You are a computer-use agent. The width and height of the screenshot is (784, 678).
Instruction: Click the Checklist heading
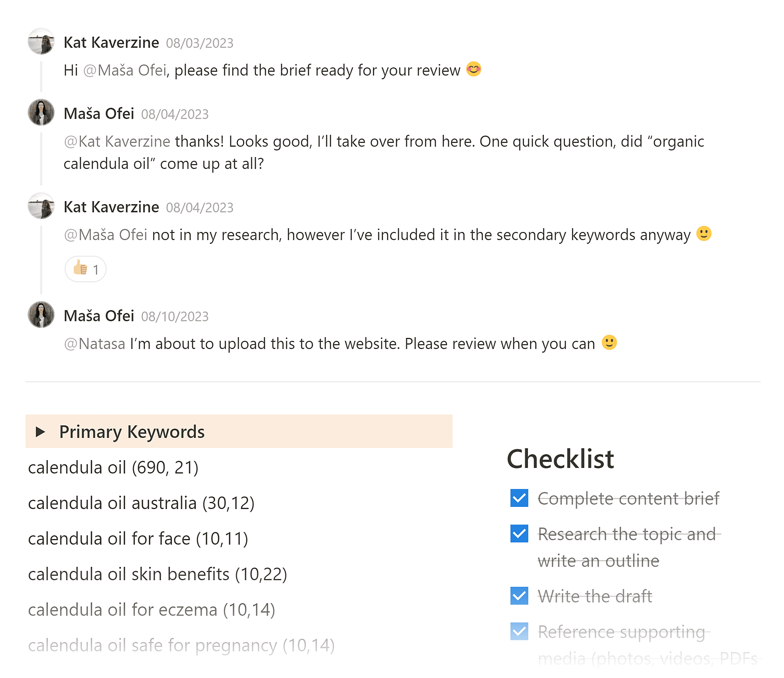[560, 459]
